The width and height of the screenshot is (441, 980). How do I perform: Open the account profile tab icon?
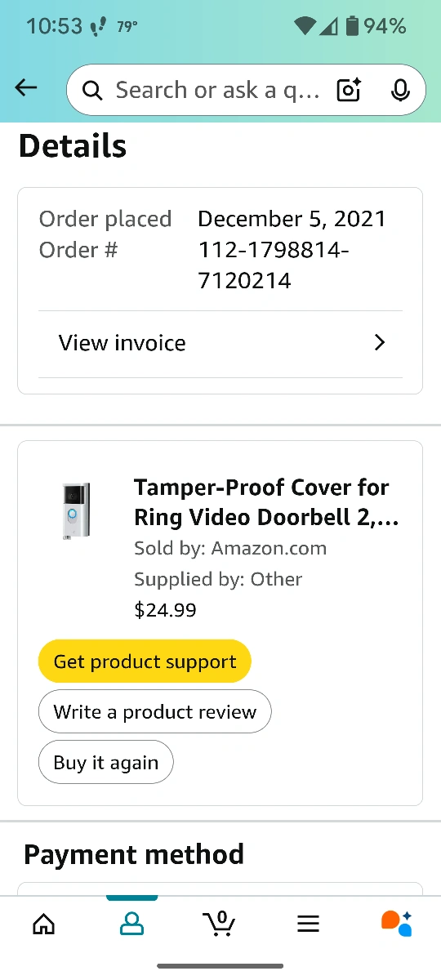point(131,924)
